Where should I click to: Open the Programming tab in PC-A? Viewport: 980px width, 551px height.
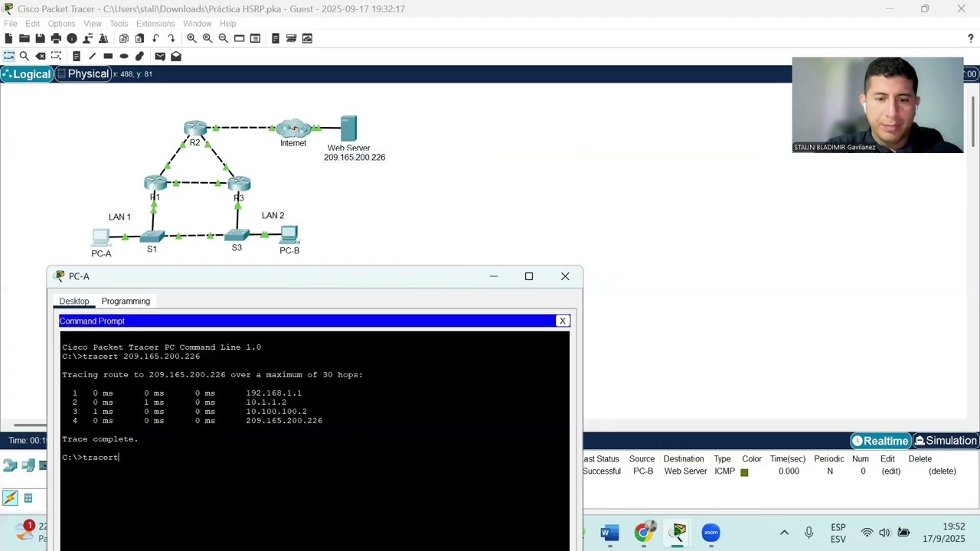(126, 302)
